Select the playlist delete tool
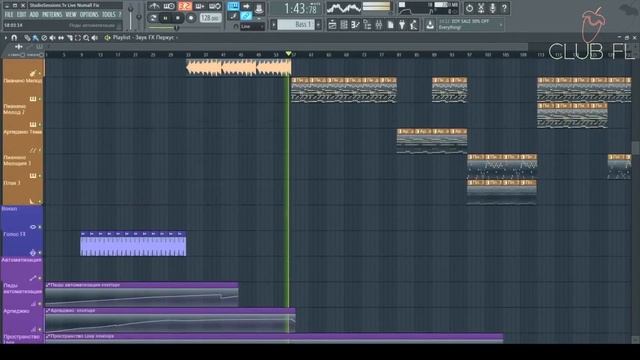Image resolution: width=640 pixels, height=360 pixels. 44,38
